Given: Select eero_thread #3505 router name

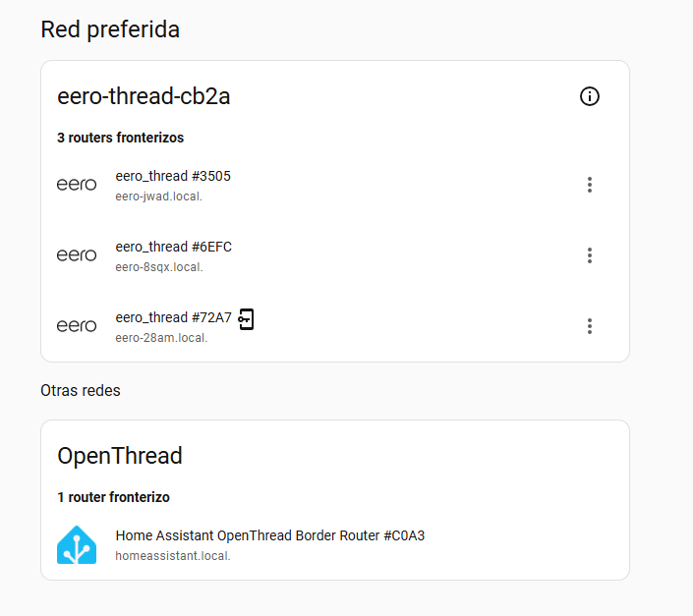Looking at the screenshot, I should [x=173, y=176].
